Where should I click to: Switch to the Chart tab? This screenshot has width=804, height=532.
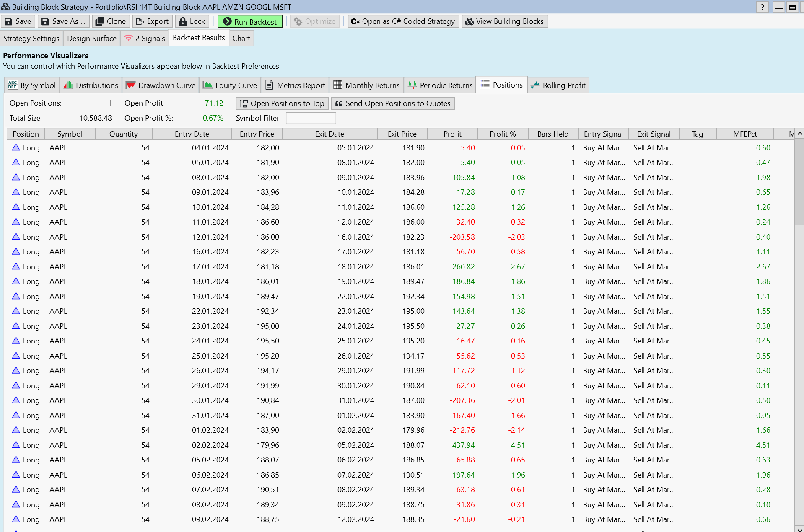(241, 38)
